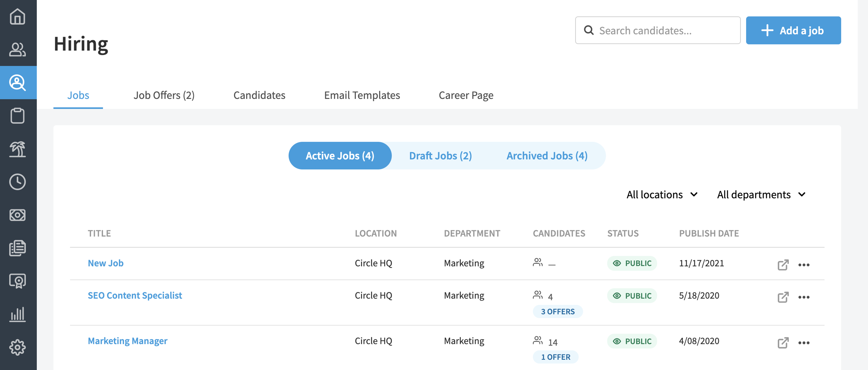The height and width of the screenshot is (370, 868).
Task: Open the settings gear icon in sidebar
Action: [18, 347]
